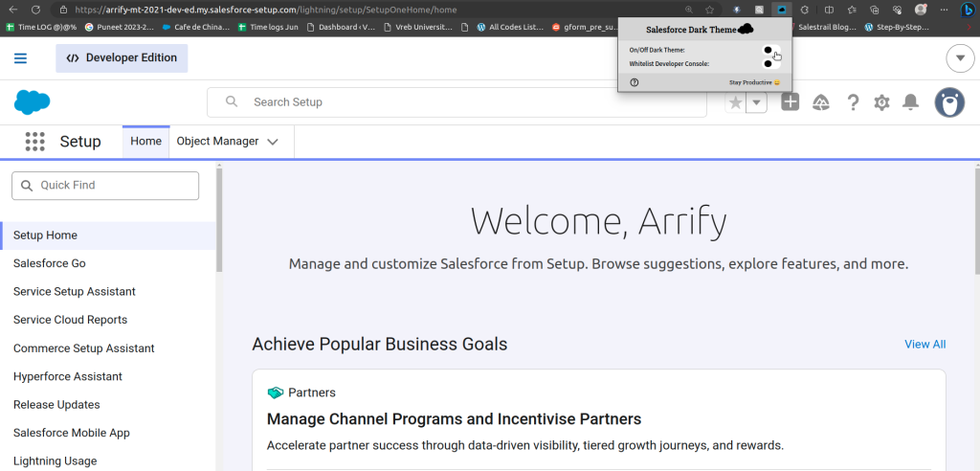Show more bookmarks with red chevron
Screen dimensions: 980x471
tap(969, 27)
